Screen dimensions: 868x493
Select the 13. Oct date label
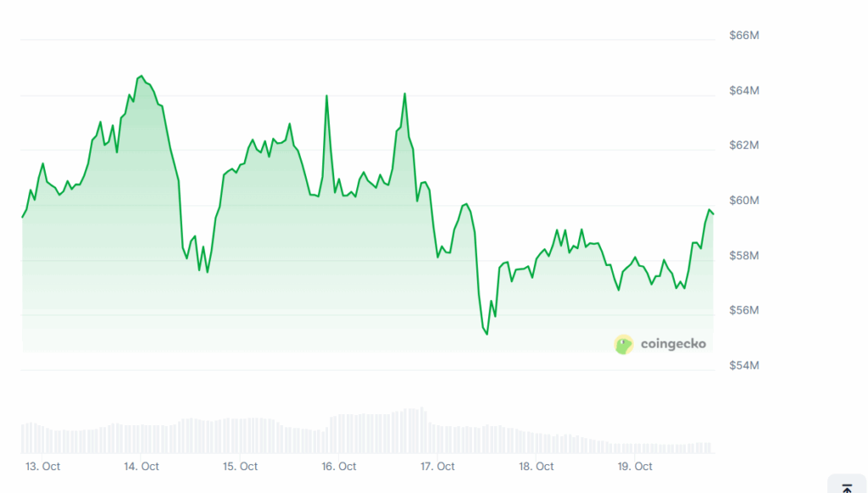[x=42, y=466]
